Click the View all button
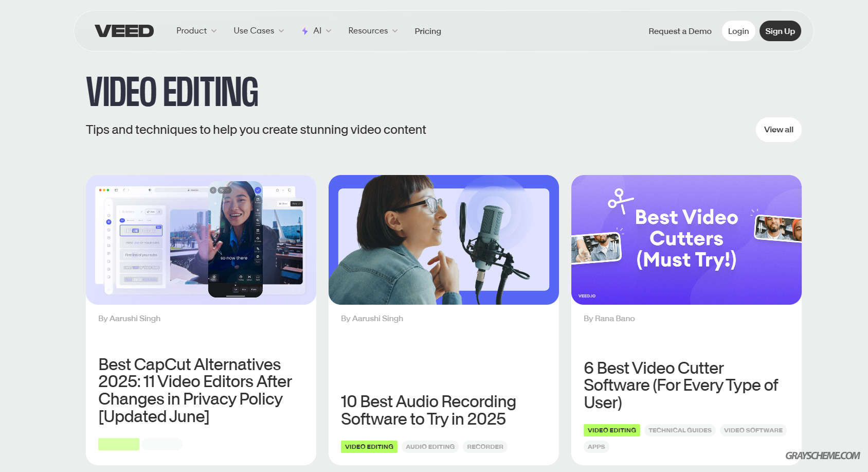Screen dimensions: 868x472 point(779,130)
